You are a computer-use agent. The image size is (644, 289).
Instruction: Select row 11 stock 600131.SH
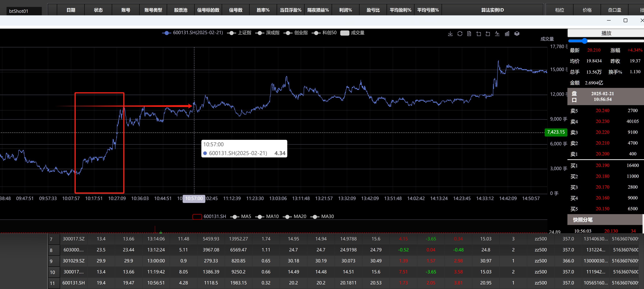(73, 283)
